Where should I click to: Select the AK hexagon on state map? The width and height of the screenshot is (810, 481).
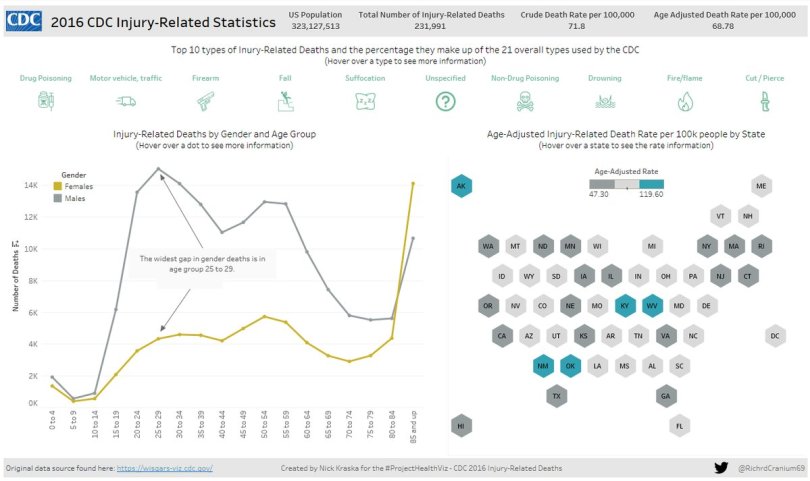461,186
